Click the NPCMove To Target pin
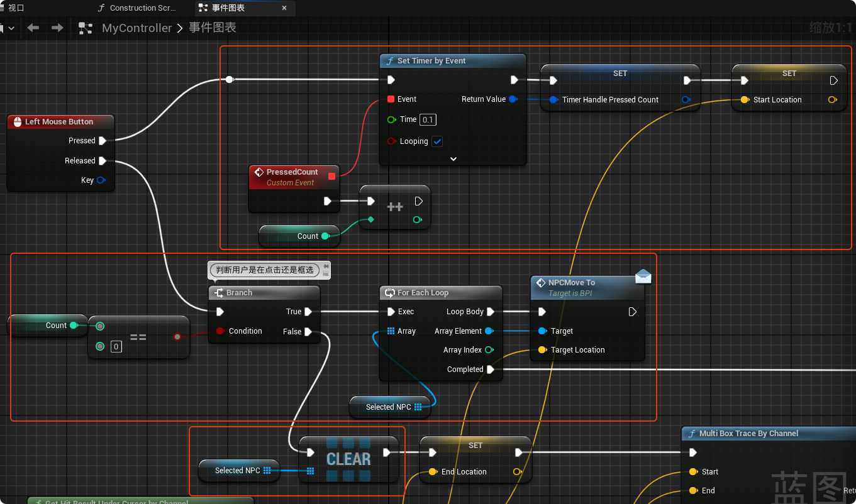The width and height of the screenshot is (856, 504). pos(542,331)
